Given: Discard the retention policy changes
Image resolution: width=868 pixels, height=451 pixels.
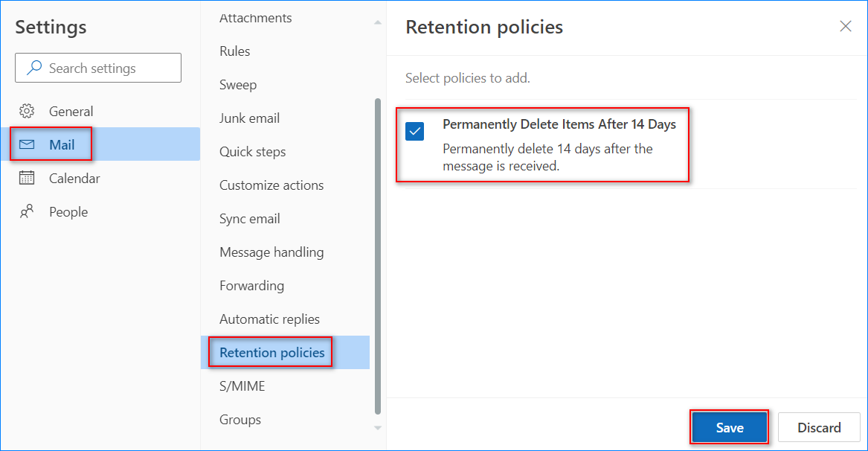Looking at the screenshot, I should pos(819,428).
